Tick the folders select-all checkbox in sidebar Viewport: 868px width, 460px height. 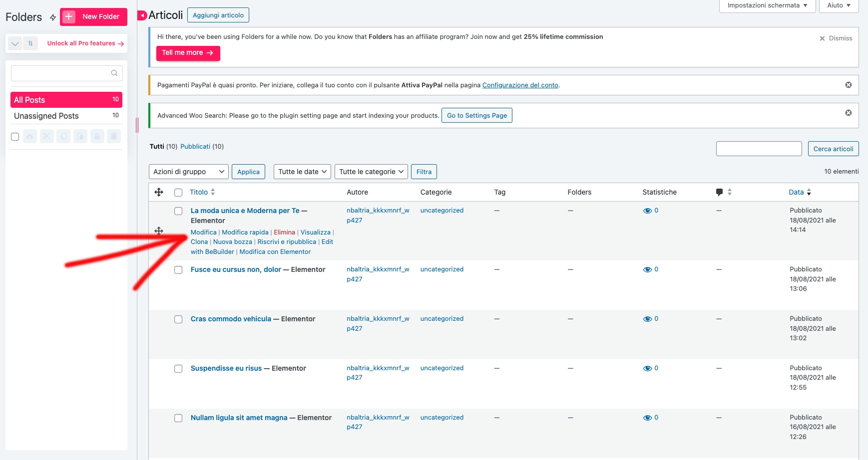(15, 137)
